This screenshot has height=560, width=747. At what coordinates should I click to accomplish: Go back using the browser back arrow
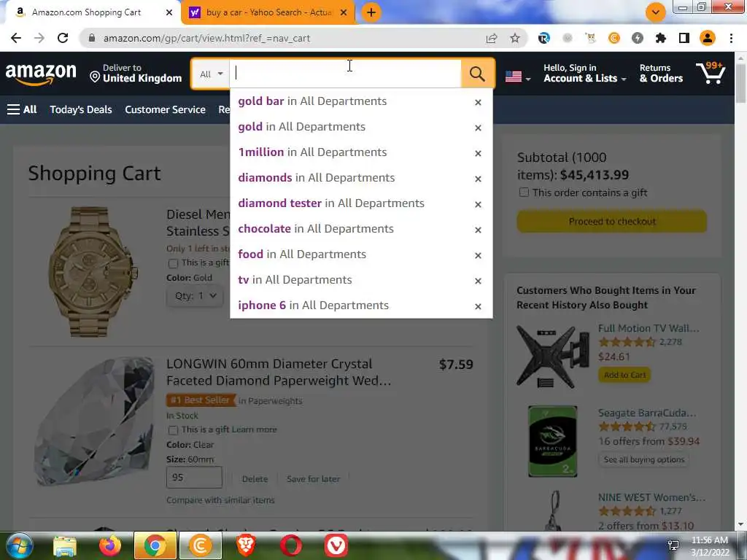16,38
